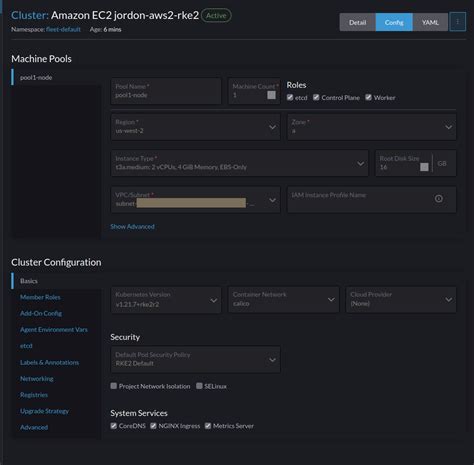Click the fleet-default namespace link
The width and height of the screenshot is (474, 465).
click(63, 29)
